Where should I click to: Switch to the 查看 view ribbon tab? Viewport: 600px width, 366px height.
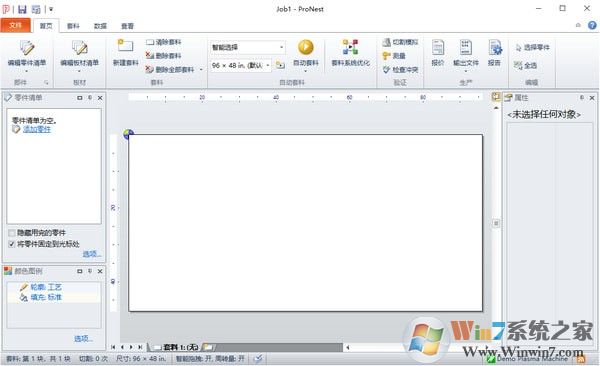(127, 26)
